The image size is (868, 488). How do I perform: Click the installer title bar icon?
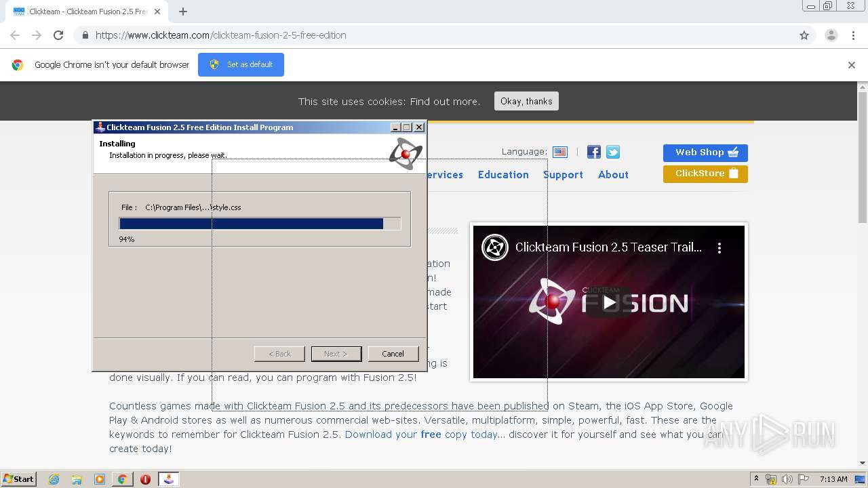(x=100, y=127)
